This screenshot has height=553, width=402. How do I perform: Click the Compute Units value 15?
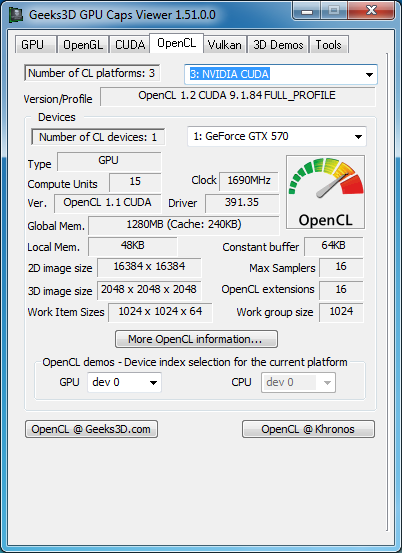(x=135, y=182)
